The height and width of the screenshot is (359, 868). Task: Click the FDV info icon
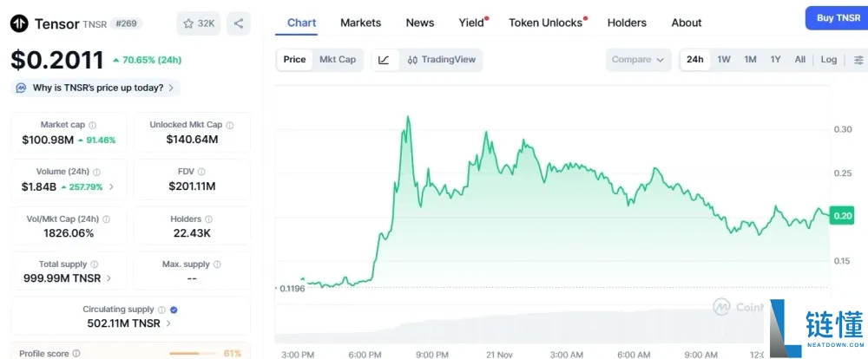pyautogui.click(x=201, y=172)
